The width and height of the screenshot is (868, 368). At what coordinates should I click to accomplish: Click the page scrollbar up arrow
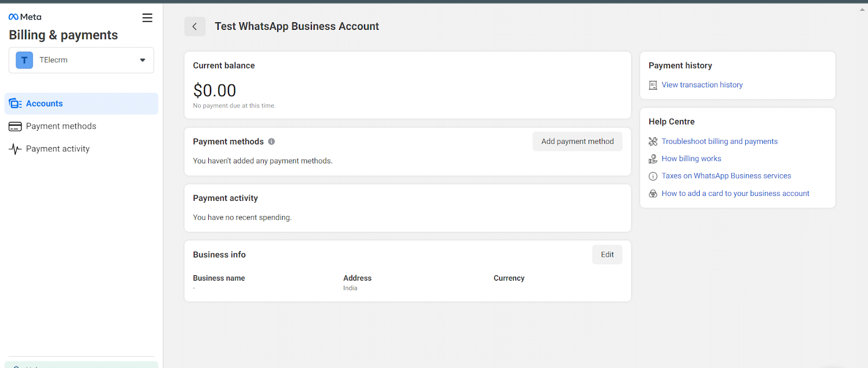click(862, 9)
